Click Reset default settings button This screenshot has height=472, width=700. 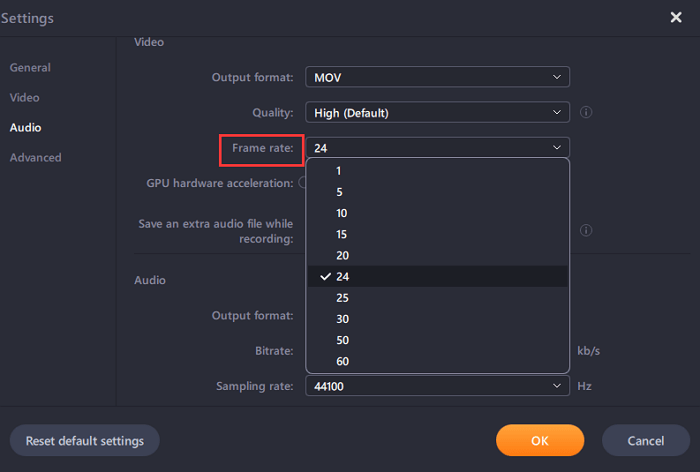point(85,441)
